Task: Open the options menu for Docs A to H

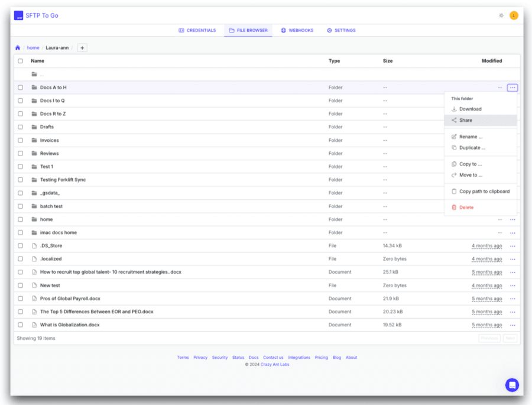Action: (x=512, y=87)
